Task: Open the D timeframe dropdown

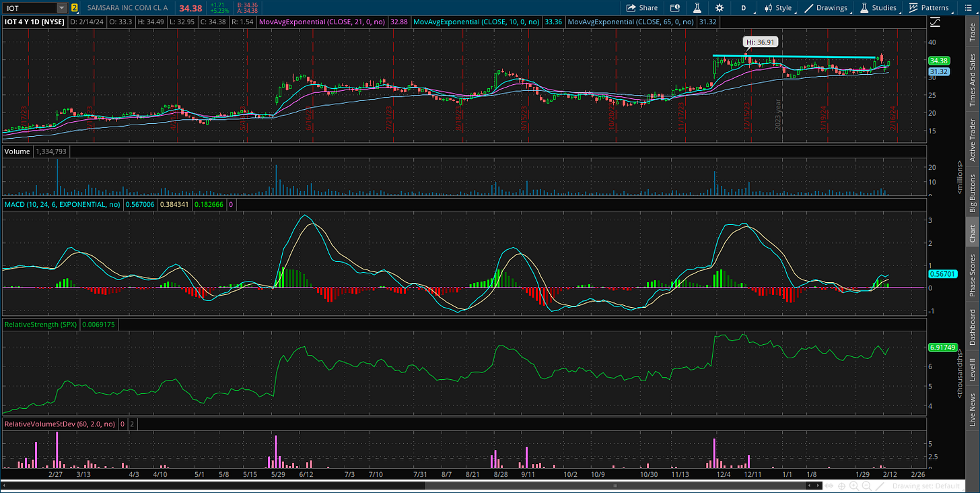Action: [x=744, y=8]
